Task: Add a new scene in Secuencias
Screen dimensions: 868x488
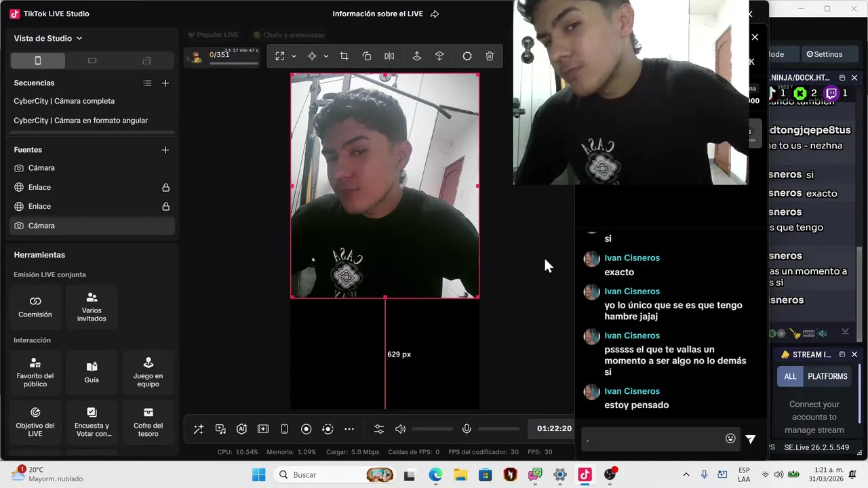Action: (165, 83)
